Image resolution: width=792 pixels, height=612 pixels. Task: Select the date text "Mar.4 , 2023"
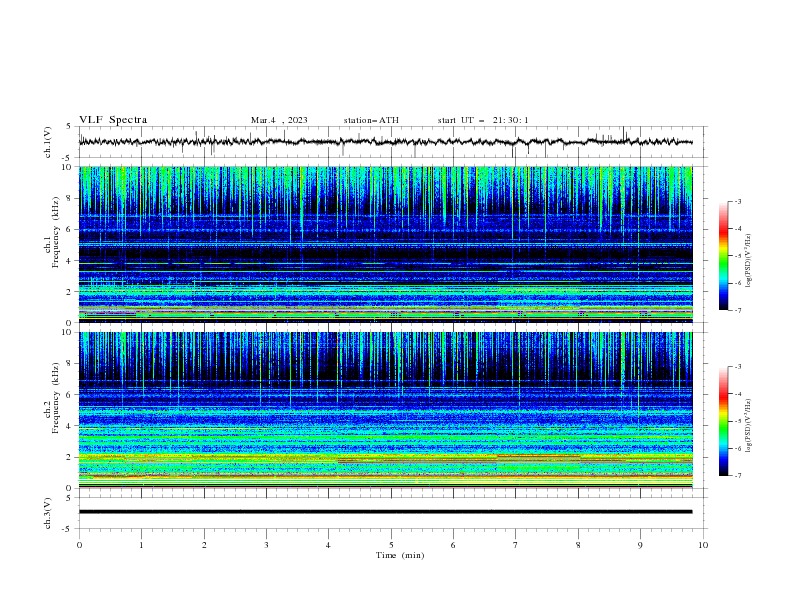coord(279,120)
